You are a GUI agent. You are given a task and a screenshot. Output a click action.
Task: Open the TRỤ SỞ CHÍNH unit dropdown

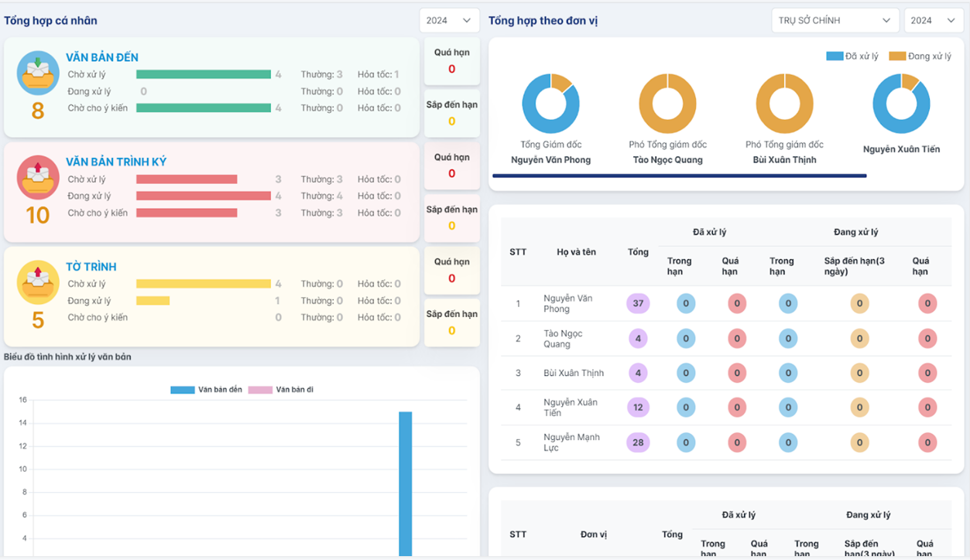click(x=835, y=21)
